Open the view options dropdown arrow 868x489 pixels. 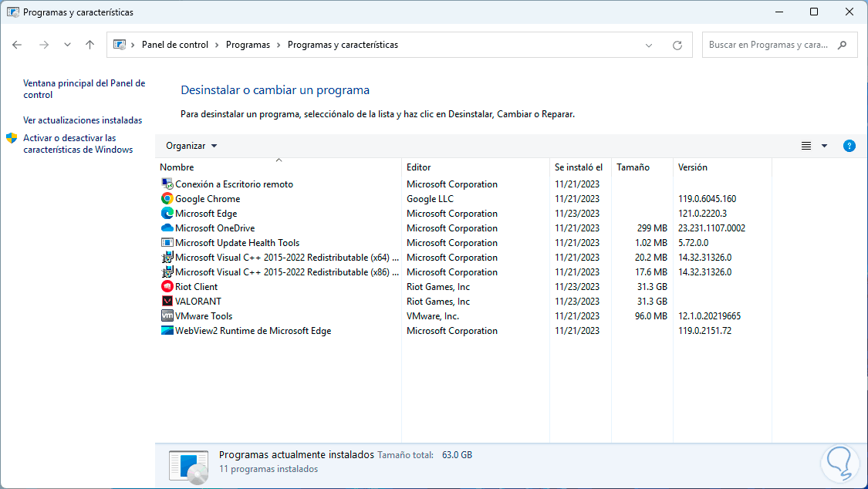pyautogui.click(x=824, y=146)
